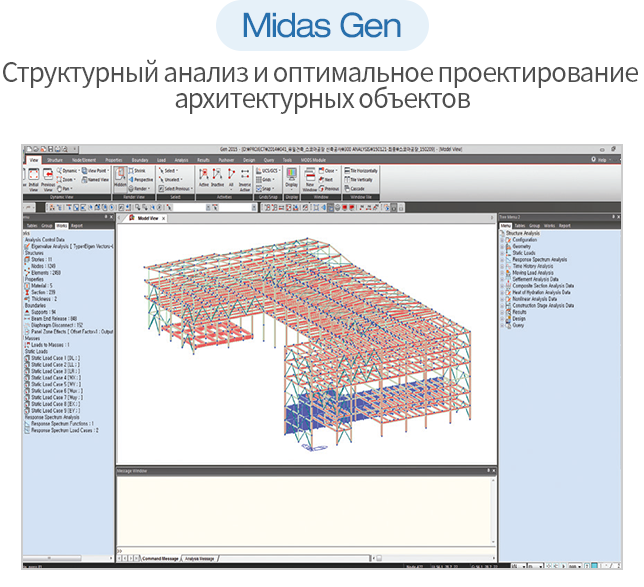Viewport: 644px width, 587px height.
Task: Open the Boundary ribbon tab
Action: click(x=140, y=160)
